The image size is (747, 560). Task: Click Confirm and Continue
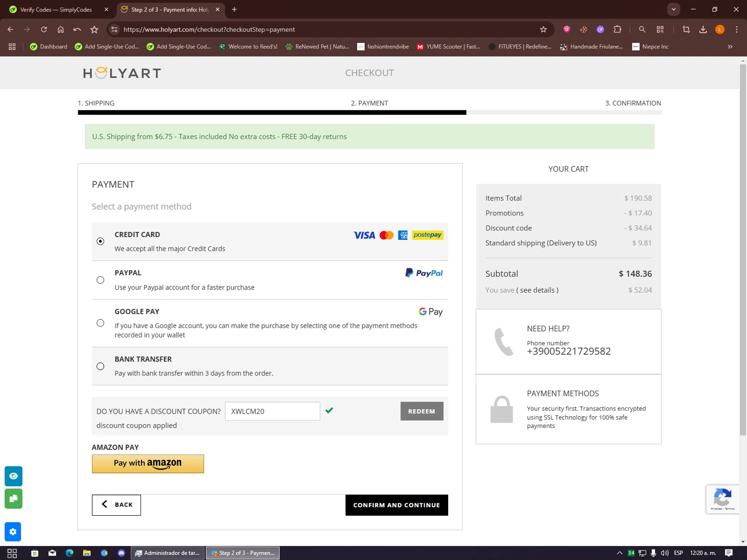pyautogui.click(x=397, y=505)
